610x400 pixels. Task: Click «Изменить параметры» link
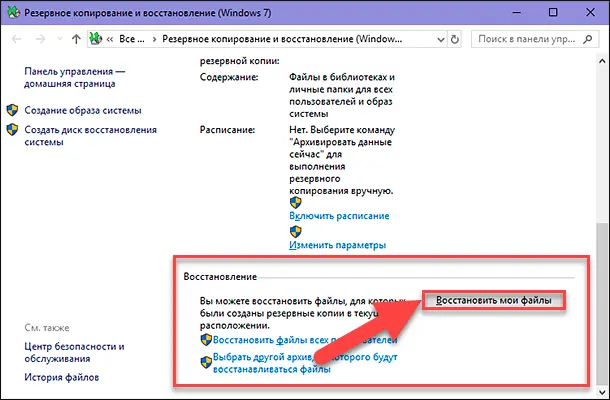[x=338, y=245]
